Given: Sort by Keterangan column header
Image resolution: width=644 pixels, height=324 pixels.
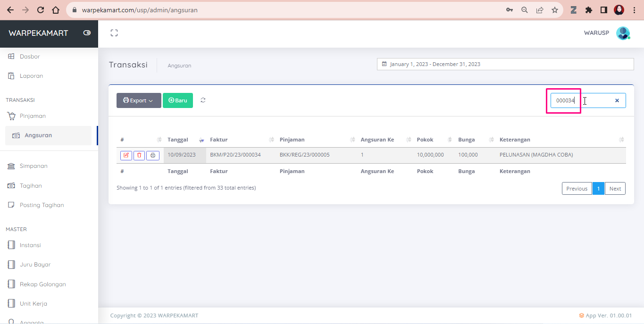Looking at the screenshot, I should pos(561,140).
